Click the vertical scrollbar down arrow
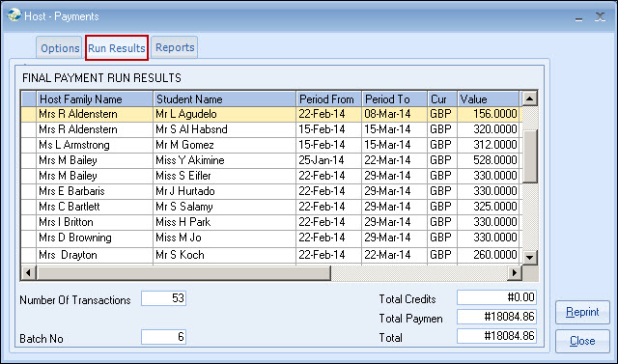This screenshot has width=618, height=364. [529, 258]
